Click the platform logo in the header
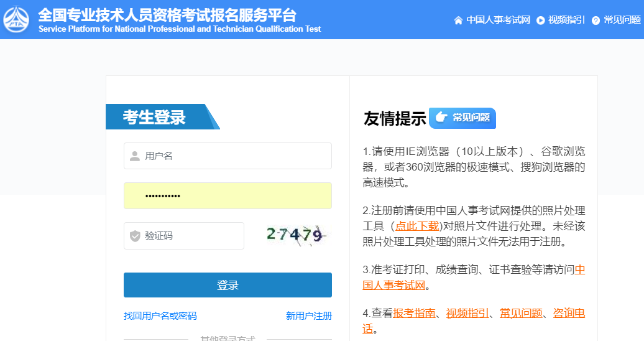644x341 pixels. (x=16, y=19)
